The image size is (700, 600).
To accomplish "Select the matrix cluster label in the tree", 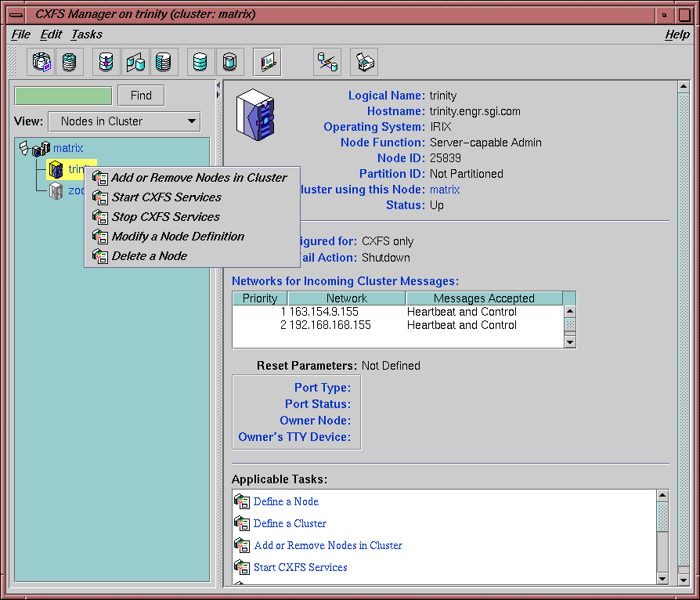I will pyautogui.click(x=68, y=148).
